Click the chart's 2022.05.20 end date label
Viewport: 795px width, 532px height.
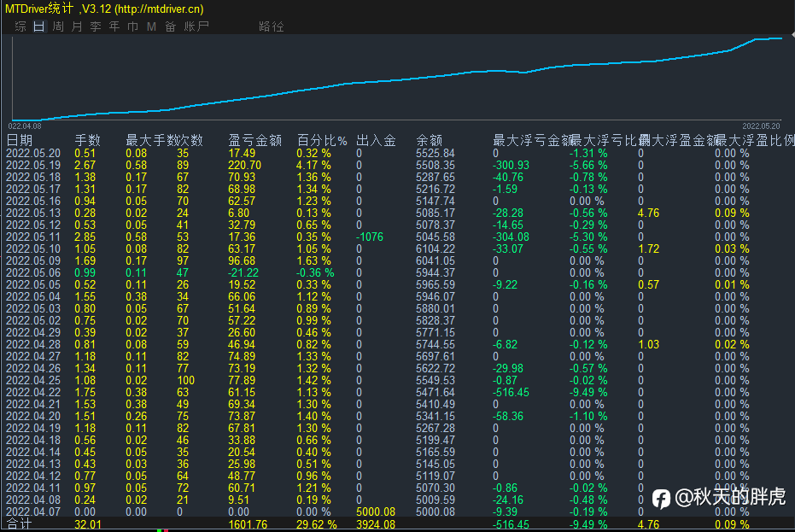coord(761,126)
